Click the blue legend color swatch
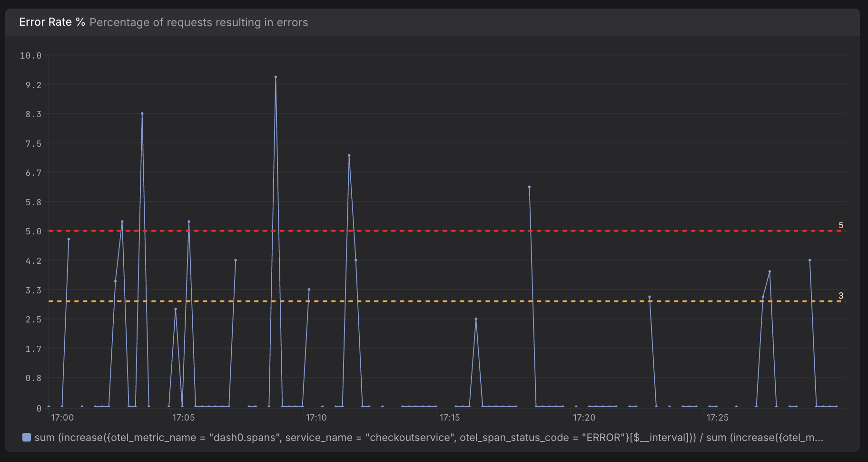This screenshot has height=462, width=868. [27, 437]
